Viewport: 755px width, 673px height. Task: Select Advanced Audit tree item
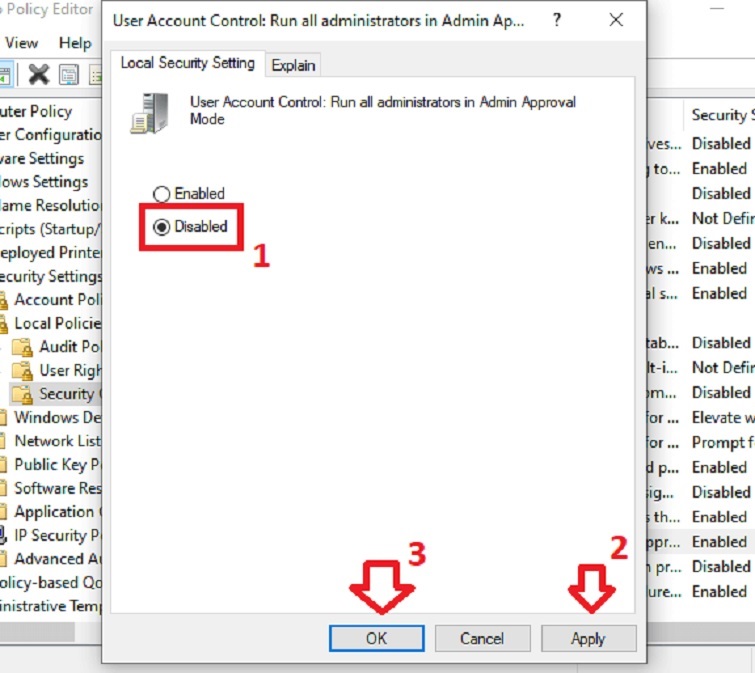tap(58, 559)
